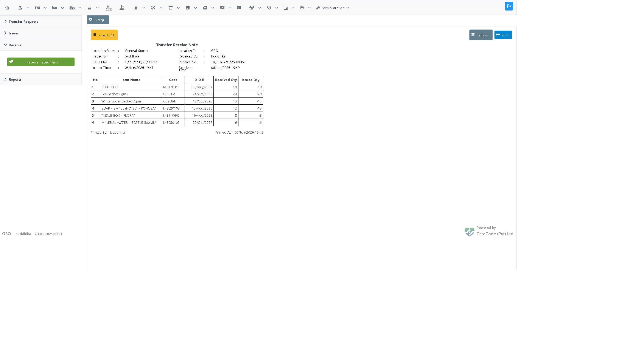
Task: Expand chevron next to pharmacy bottle icon
Action: (144, 8)
